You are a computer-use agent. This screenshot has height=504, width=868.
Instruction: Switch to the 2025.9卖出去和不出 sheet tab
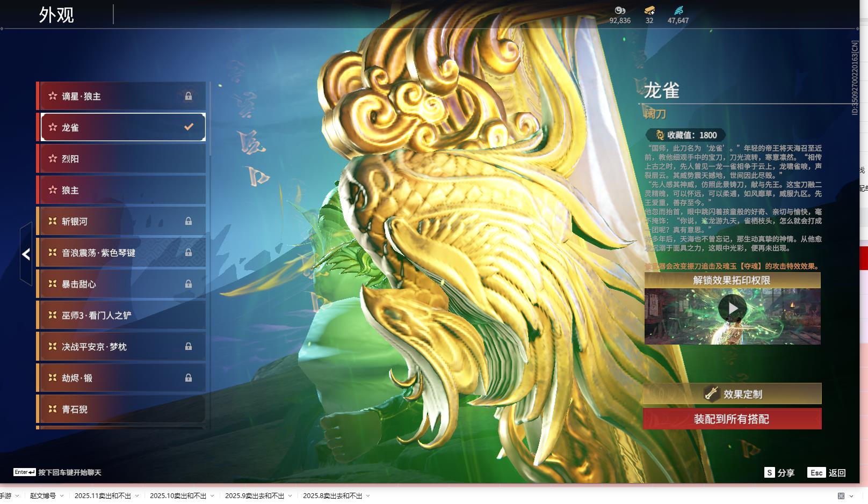[x=255, y=496]
